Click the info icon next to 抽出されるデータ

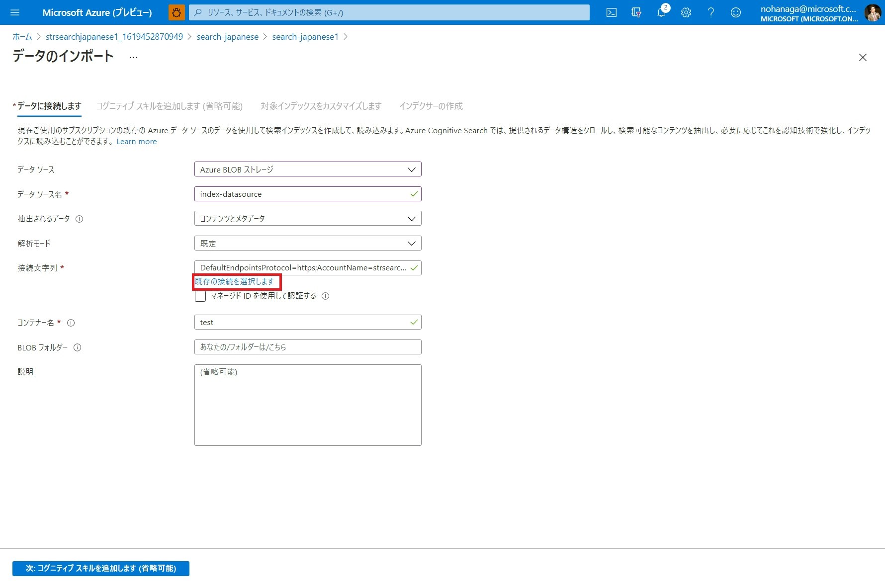79,219
